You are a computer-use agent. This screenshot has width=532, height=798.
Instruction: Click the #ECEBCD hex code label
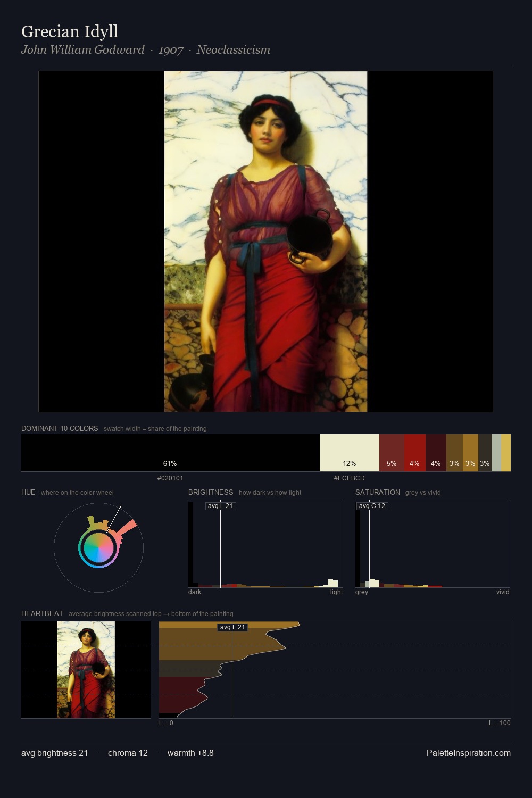click(350, 478)
